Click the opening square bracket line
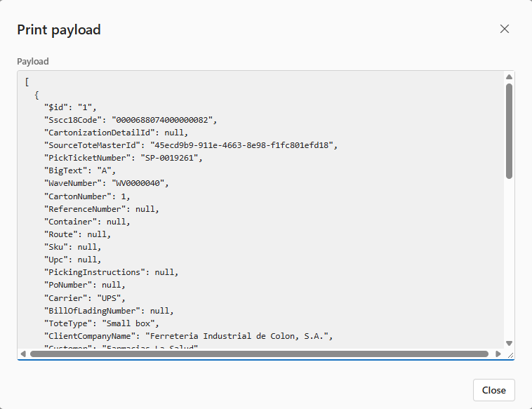This screenshot has height=409, width=532. click(x=27, y=82)
